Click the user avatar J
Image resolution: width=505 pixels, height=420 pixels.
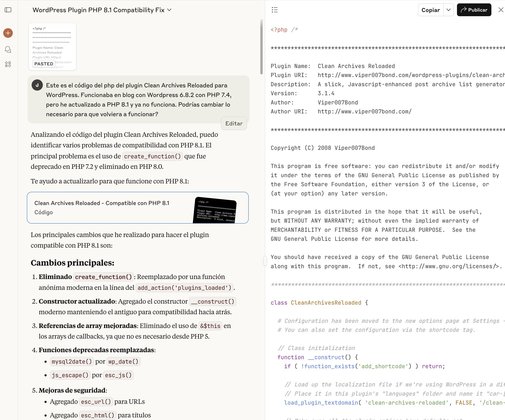click(x=37, y=85)
